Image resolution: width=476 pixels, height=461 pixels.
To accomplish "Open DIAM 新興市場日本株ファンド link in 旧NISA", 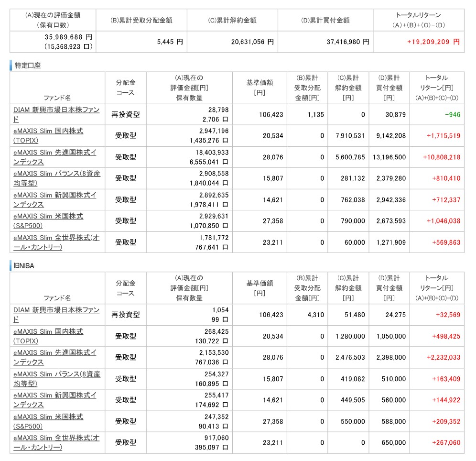I will pos(56,314).
